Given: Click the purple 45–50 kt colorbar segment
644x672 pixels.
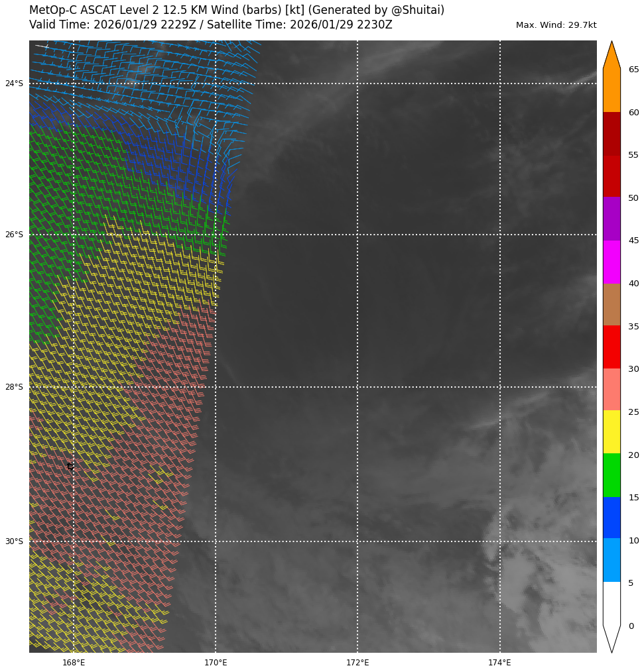Looking at the screenshot, I should [612, 219].
